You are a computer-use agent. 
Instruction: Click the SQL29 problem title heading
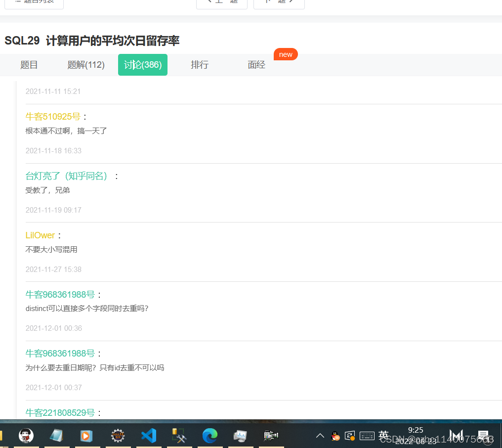[x=92, y=41]
